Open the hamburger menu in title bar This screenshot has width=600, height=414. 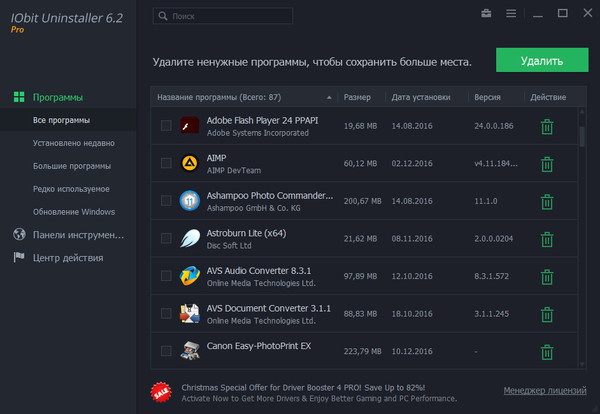(511, 14)
